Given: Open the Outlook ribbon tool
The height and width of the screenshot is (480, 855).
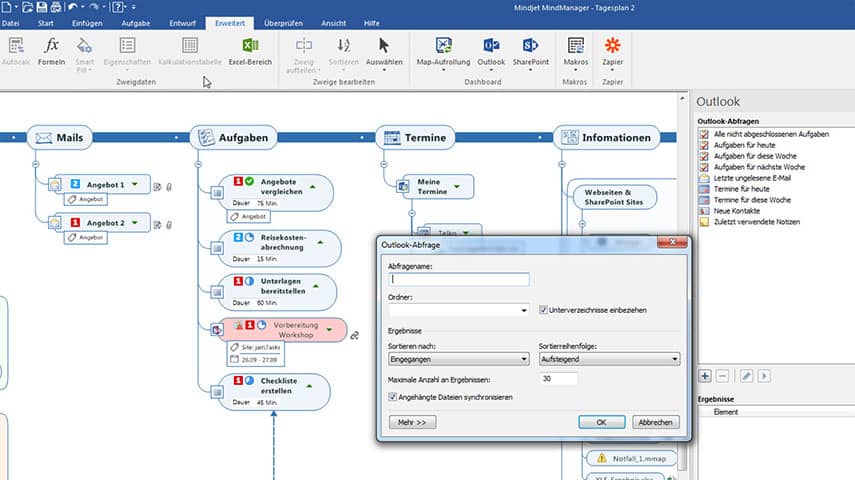Looking at the screenshot, I should point(491,52).
